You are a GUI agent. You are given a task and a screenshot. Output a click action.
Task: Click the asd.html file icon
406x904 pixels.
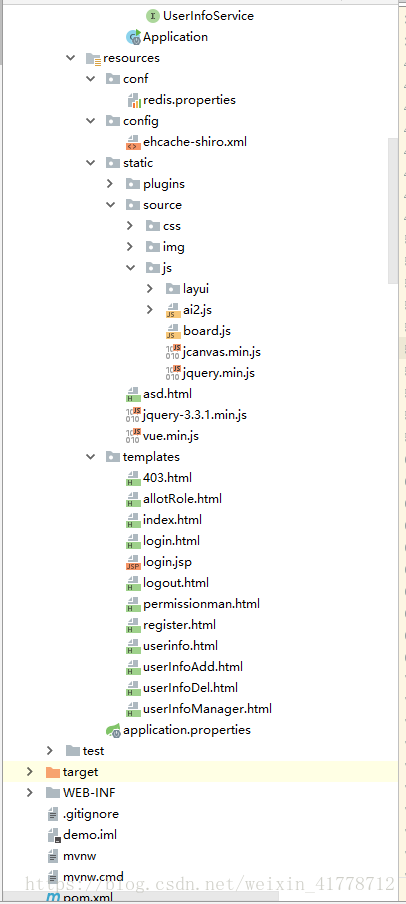click(133, 394)
